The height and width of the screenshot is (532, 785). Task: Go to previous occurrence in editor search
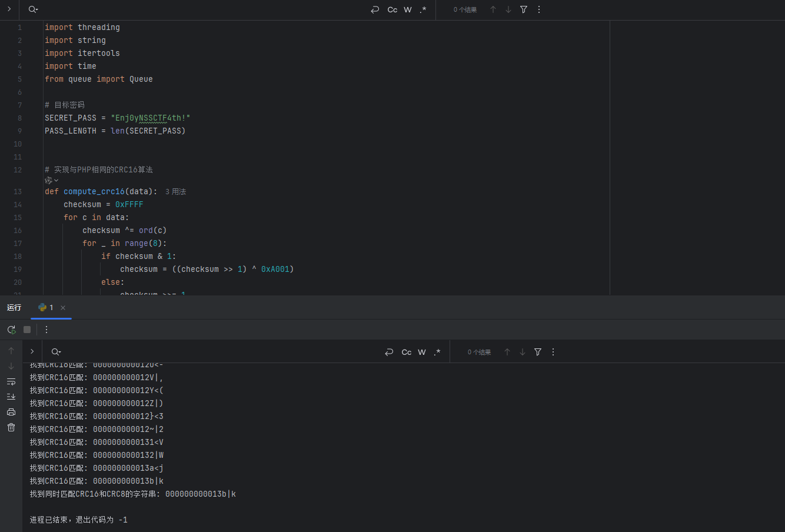click(x=493, y=9)
